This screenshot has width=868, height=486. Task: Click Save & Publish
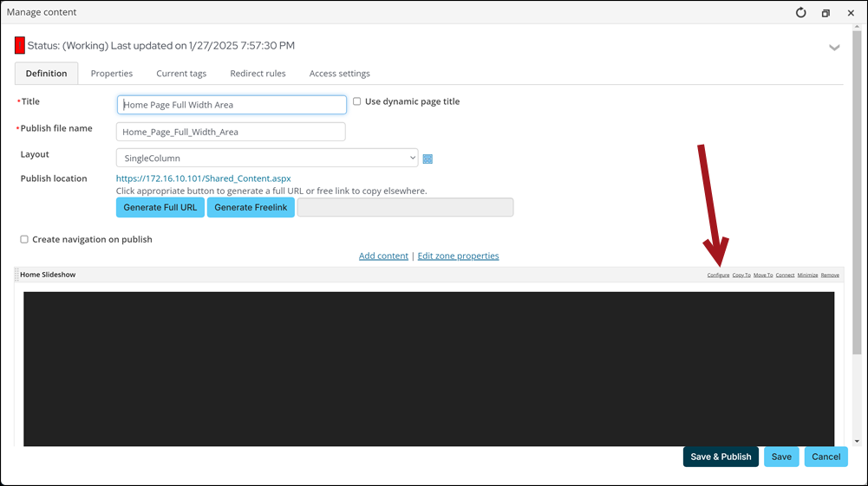pos(721,457)
